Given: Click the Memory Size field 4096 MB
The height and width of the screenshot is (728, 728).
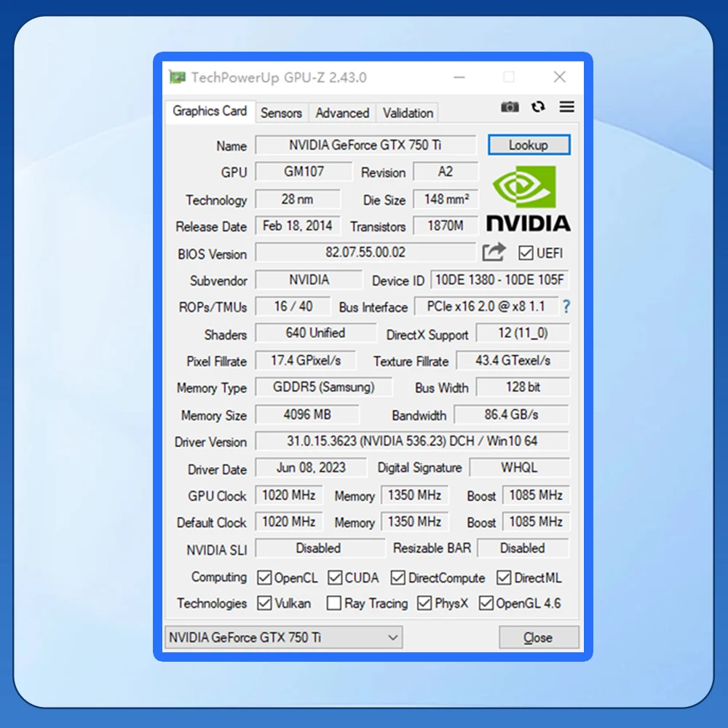Looking at the screenshot, I should [307, 414].
